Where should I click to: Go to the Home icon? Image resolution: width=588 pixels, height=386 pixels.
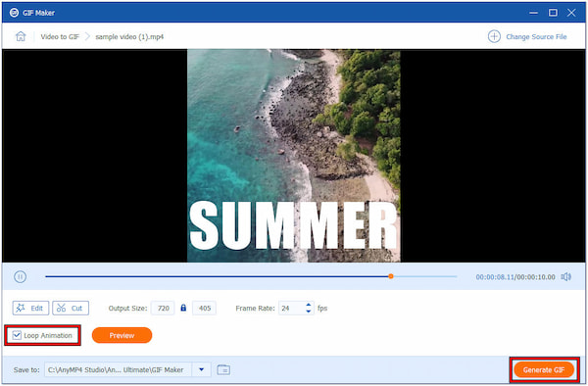click(x=21, y=36)
